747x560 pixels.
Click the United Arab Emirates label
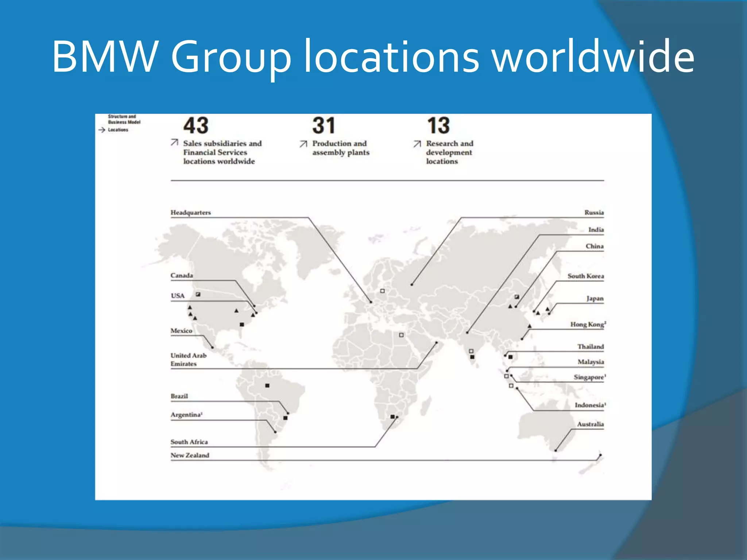point(189,359)
